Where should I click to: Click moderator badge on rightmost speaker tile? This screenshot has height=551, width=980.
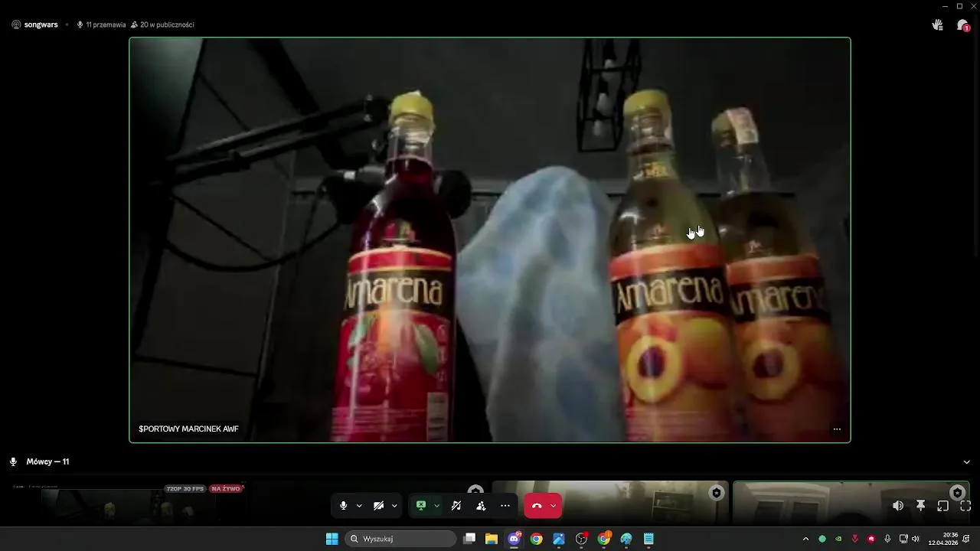(x=957, y=493)
